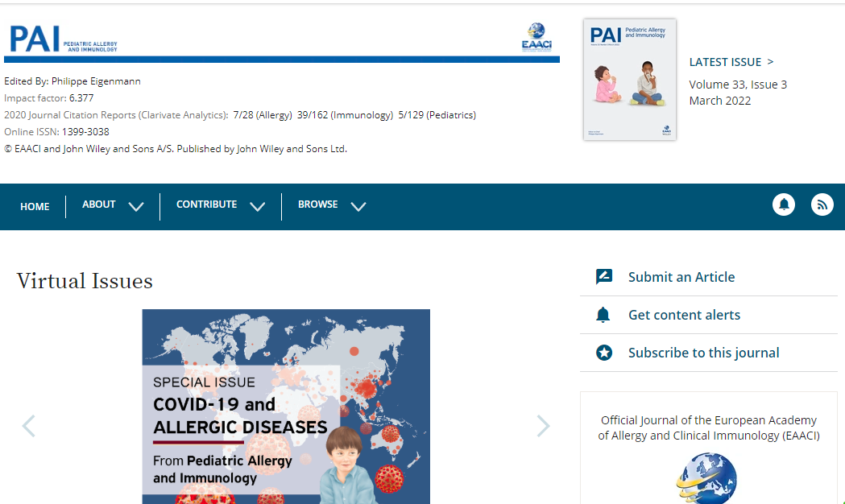Viewport: 845px width, 504px height.
Task: Expand the About menu chevron
Action: [x=136, y=207]
